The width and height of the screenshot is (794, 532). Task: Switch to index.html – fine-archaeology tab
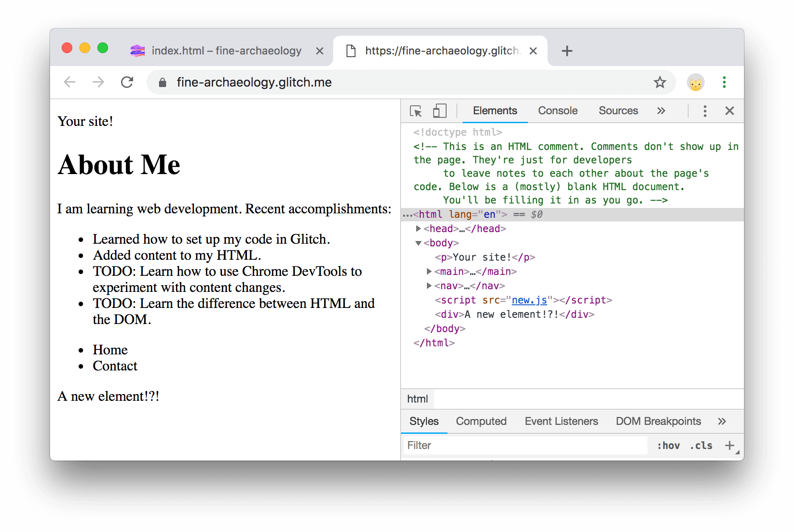pos(226,51)
